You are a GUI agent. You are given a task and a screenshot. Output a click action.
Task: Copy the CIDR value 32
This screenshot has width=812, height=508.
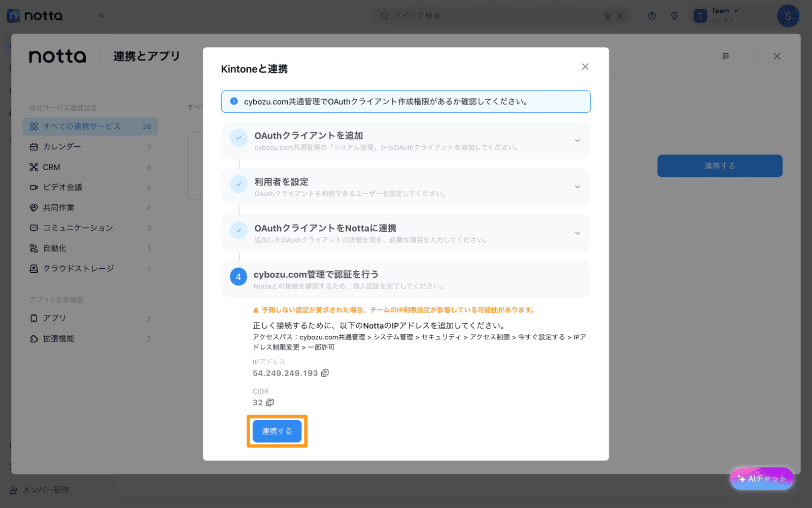click(270, 402)
